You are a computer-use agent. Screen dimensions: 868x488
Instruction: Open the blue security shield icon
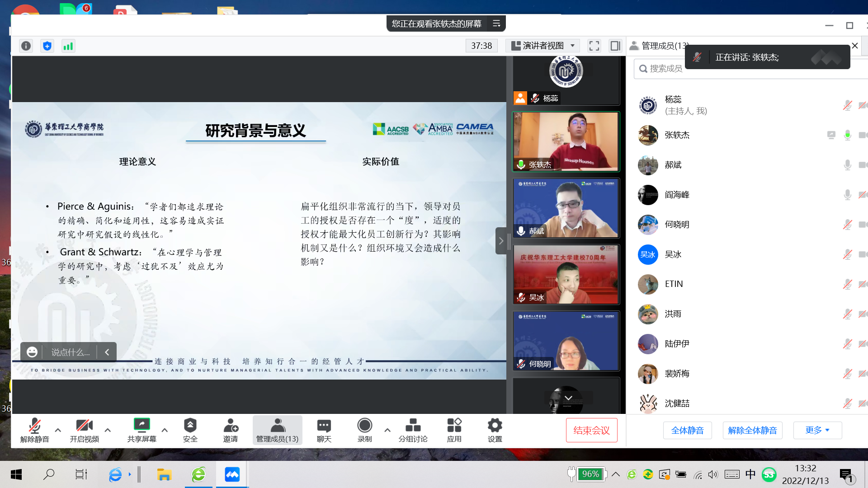pyautogui.click(x=47, y=46)
